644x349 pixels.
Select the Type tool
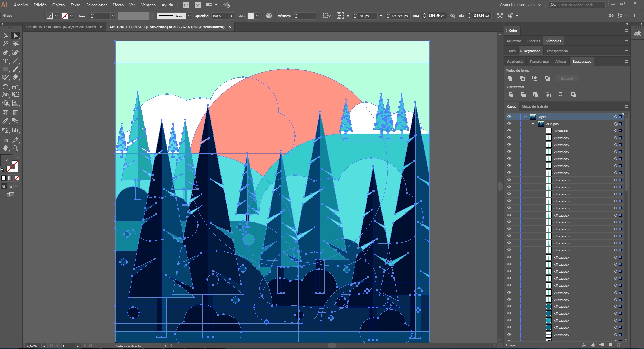tap(5, 61)
